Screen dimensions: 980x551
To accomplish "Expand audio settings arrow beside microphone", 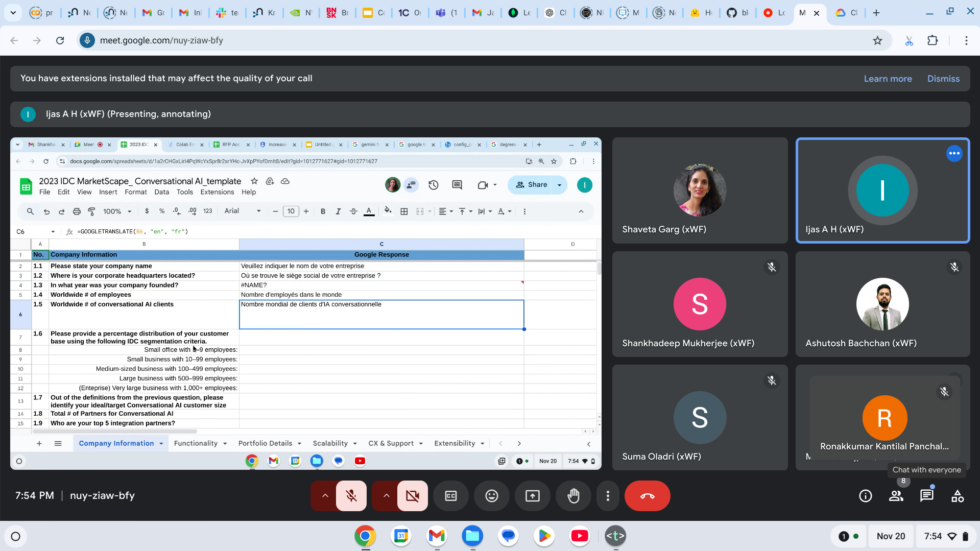I will tap(325, 496).
